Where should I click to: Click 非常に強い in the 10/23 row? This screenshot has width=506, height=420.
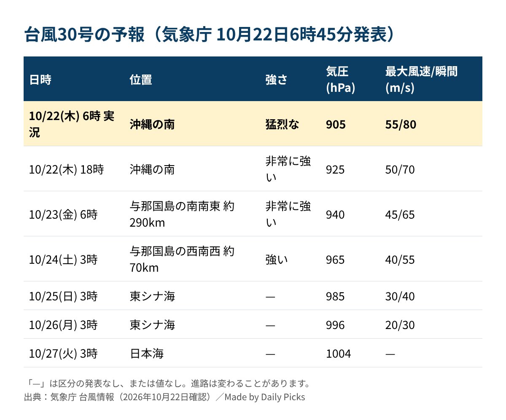click(288, 214)
